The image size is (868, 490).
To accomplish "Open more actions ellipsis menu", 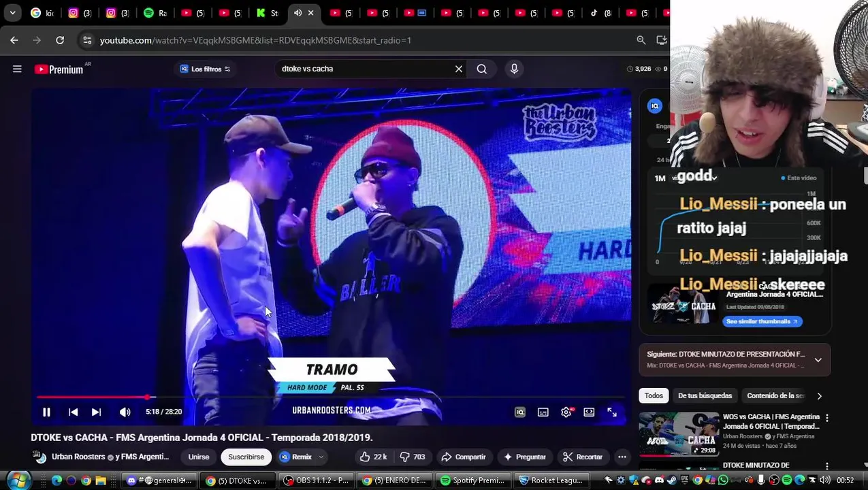I will click(622, 457).
